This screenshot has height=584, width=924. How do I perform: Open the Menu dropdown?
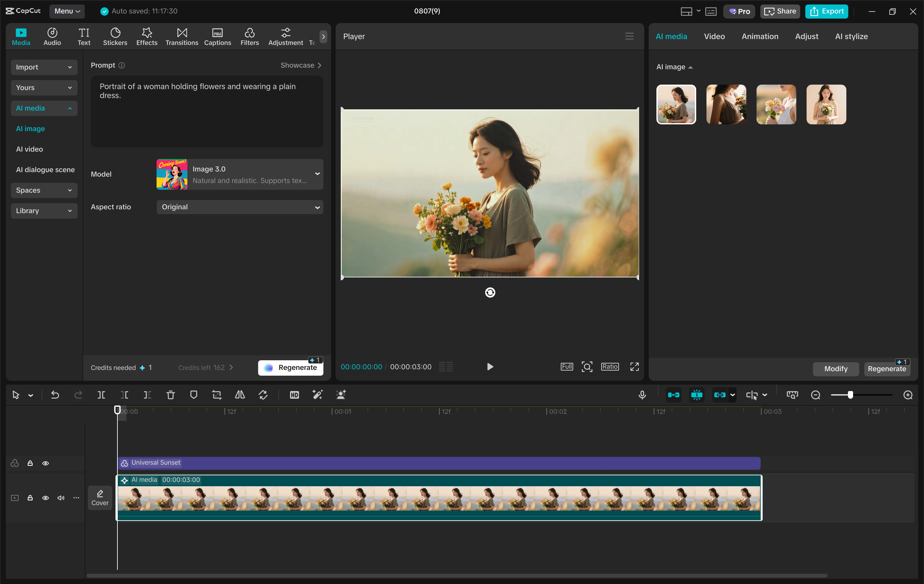[x=67, y=11]
